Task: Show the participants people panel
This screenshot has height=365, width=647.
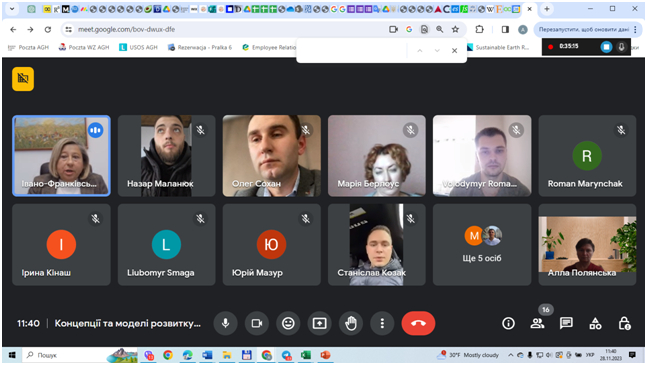Action: tap(537, 323)
